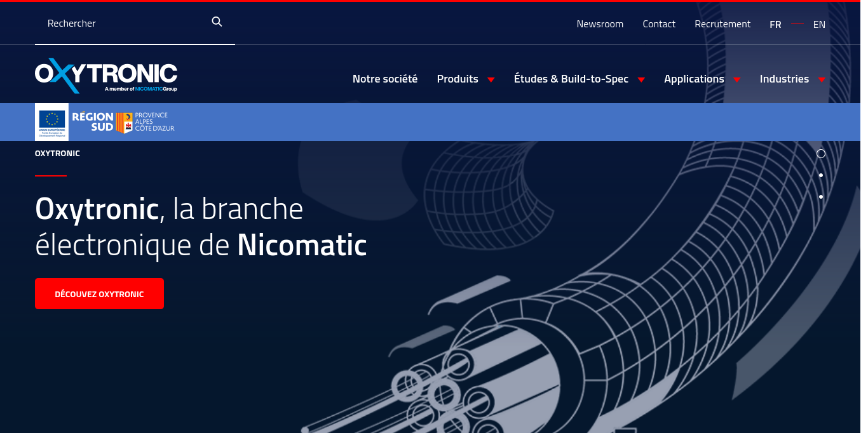Open the Recrutement page
The width and height of the screenshot is (868, 433).
722,24
